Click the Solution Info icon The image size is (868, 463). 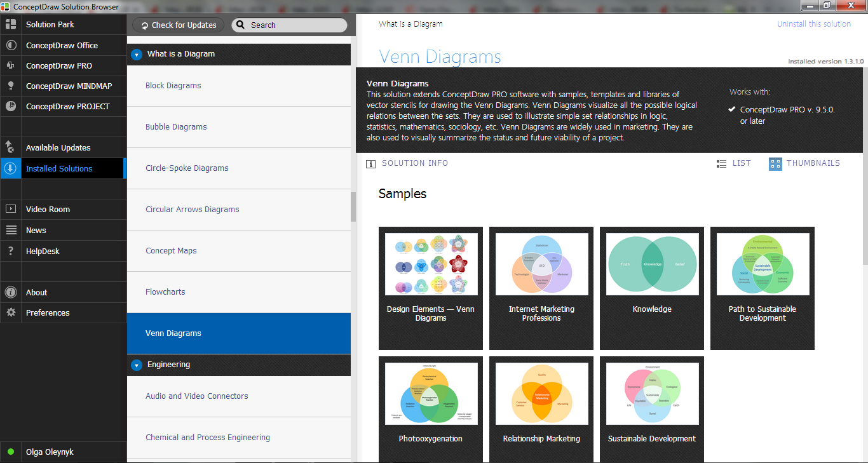point(371,164)
